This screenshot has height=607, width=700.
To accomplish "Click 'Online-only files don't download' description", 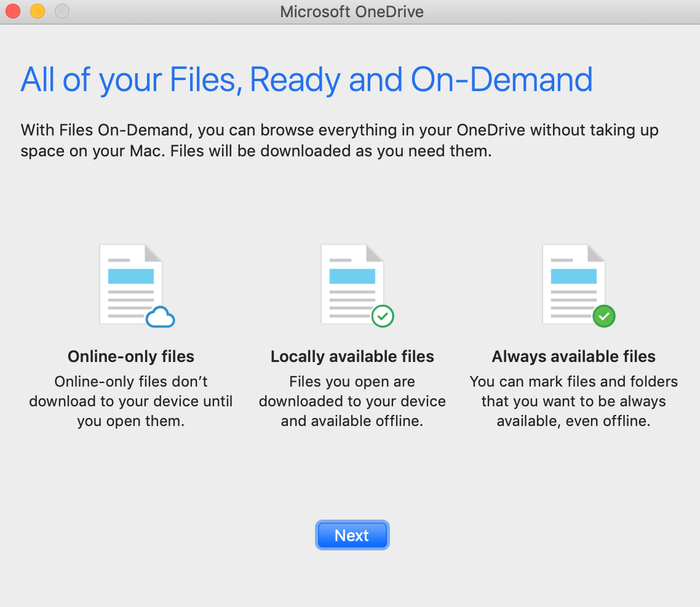I will point(131,401).
